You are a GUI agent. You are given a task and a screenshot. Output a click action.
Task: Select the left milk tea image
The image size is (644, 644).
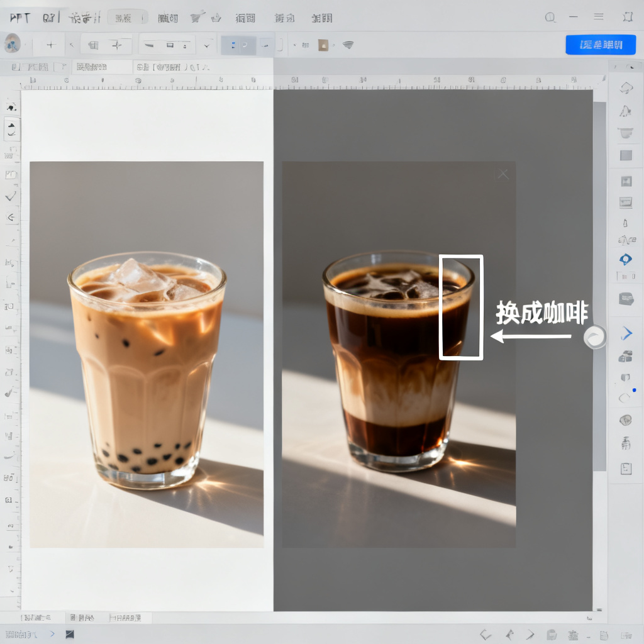147,355
